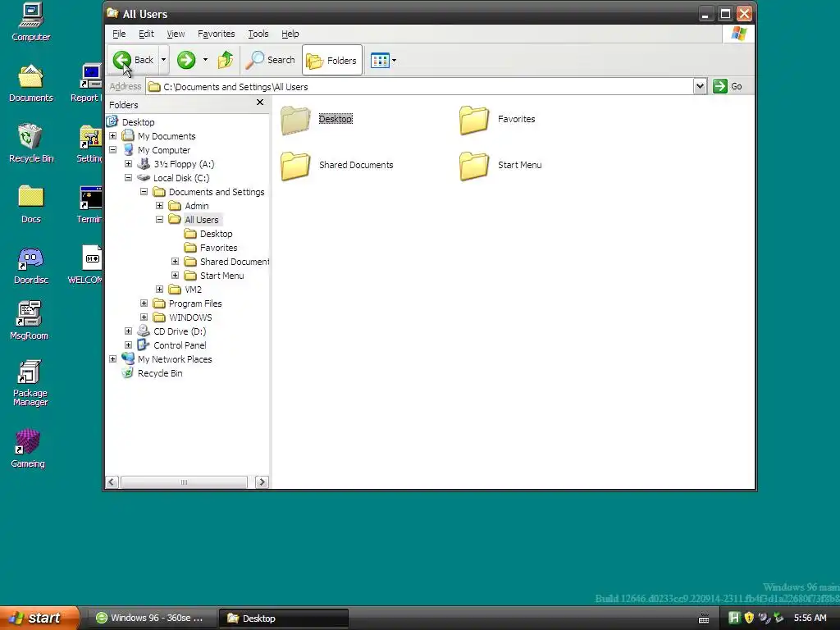The height and width of the screenshot is (630, 840).
Task: Click the folder tree horizontal scrollbar thumb
Action: click(x=184, y=482)
